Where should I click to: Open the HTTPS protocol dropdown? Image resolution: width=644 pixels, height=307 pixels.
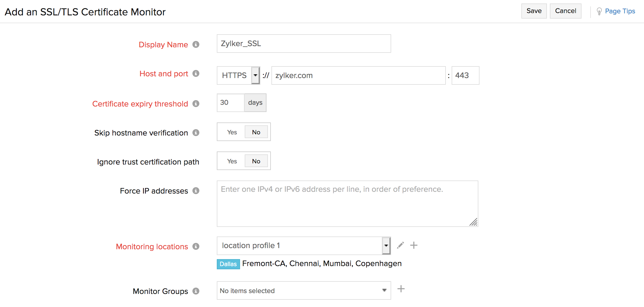238,75
